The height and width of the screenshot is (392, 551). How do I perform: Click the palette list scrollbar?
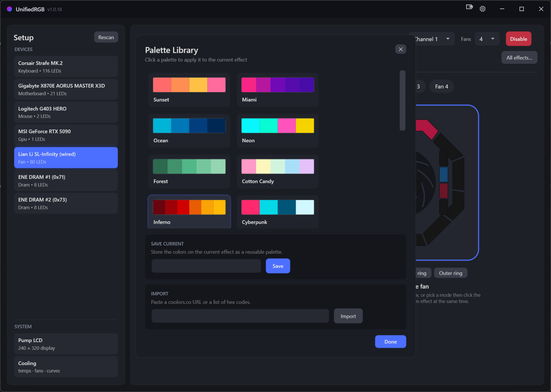click(402, 100)
